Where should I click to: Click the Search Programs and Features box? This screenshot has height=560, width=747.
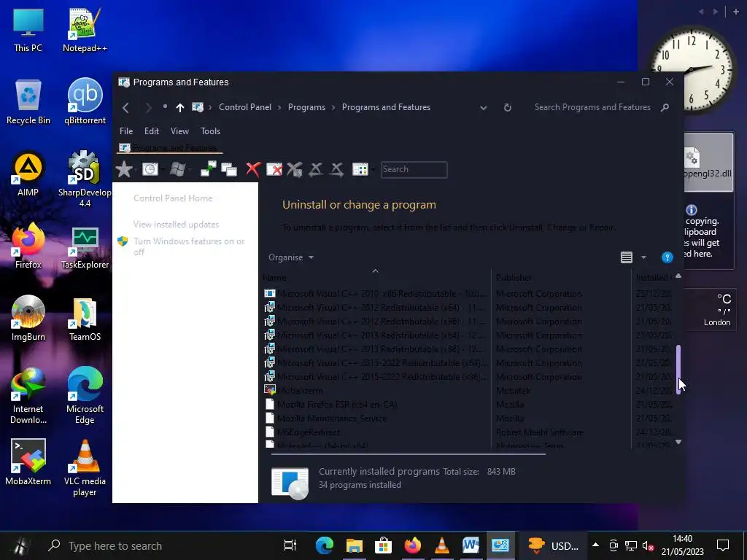click(x=592, y=107)
